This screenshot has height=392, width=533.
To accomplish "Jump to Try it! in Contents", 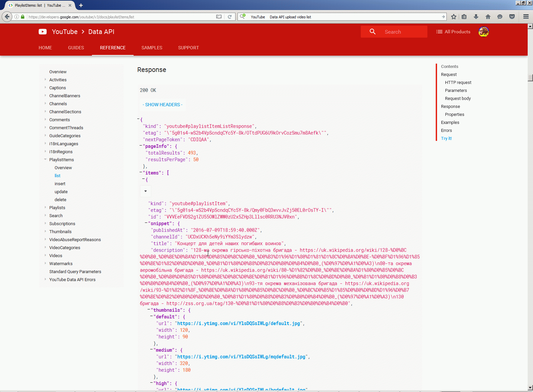I will (x=446, y=139).
